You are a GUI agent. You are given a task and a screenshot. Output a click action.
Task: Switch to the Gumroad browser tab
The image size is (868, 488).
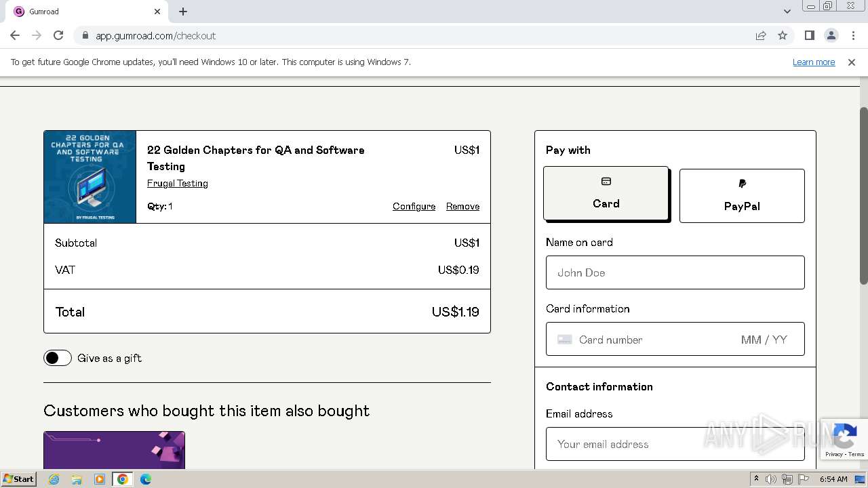[x=81, y=12]
